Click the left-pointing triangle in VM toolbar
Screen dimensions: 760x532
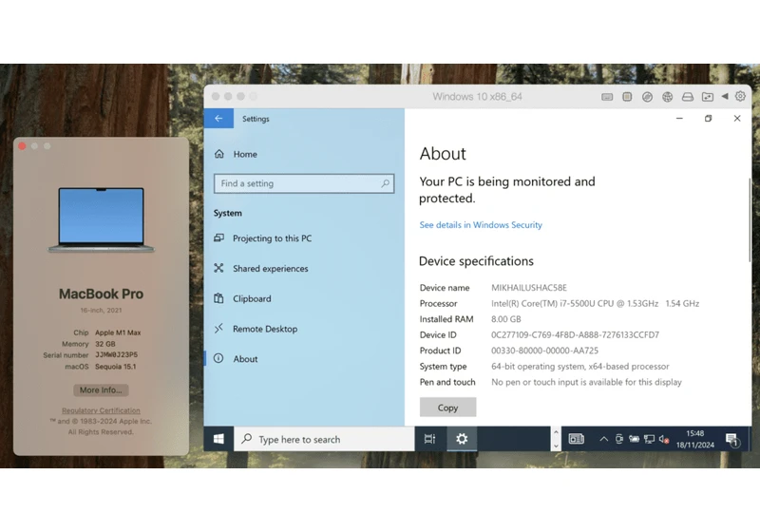[725, 96]
